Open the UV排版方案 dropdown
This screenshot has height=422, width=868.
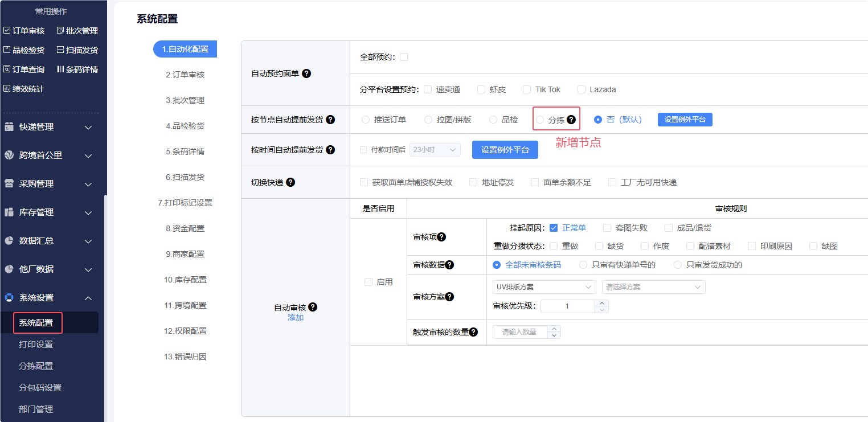pyautogui.click(x=544, y=287)
